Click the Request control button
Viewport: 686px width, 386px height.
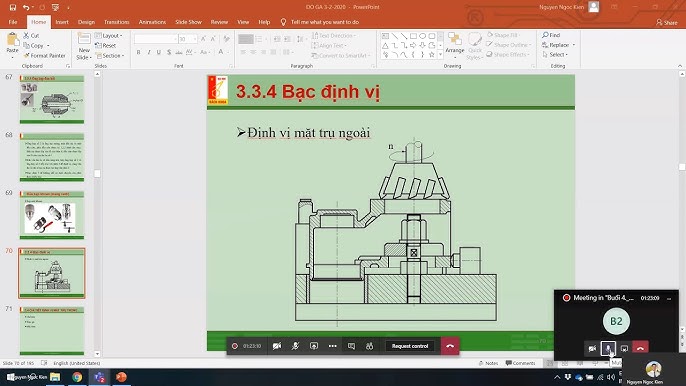coord(410,346)
